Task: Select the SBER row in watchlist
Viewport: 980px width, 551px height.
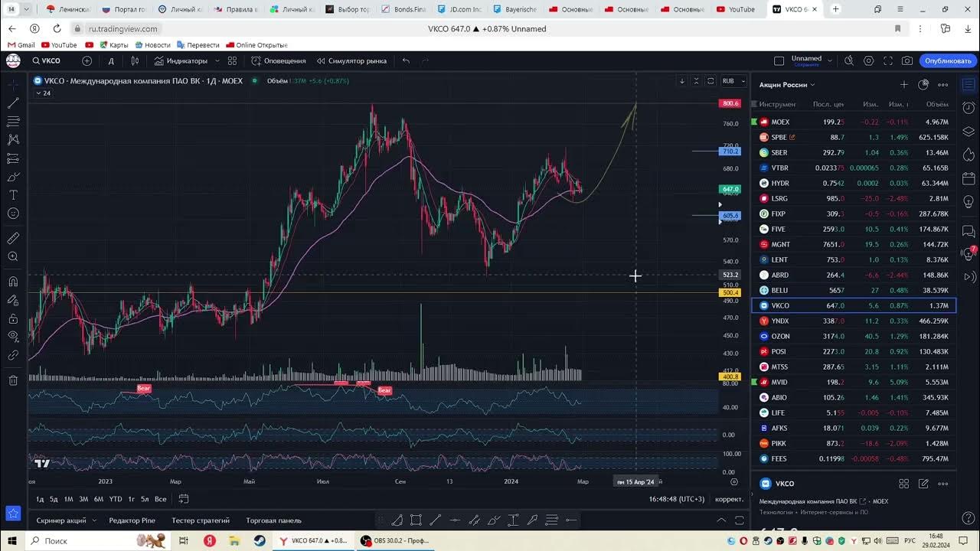Action: tap(854, 152)
